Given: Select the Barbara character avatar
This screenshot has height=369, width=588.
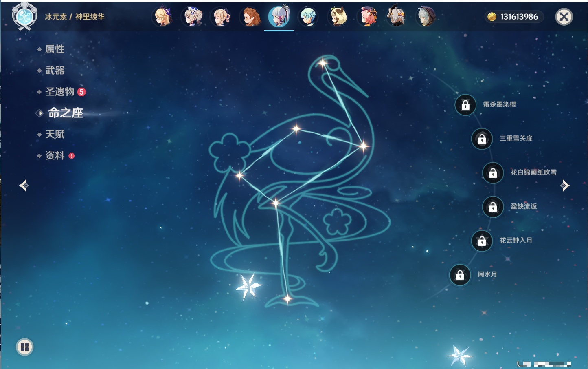Looking at the screenshot, I should (192, 17).
